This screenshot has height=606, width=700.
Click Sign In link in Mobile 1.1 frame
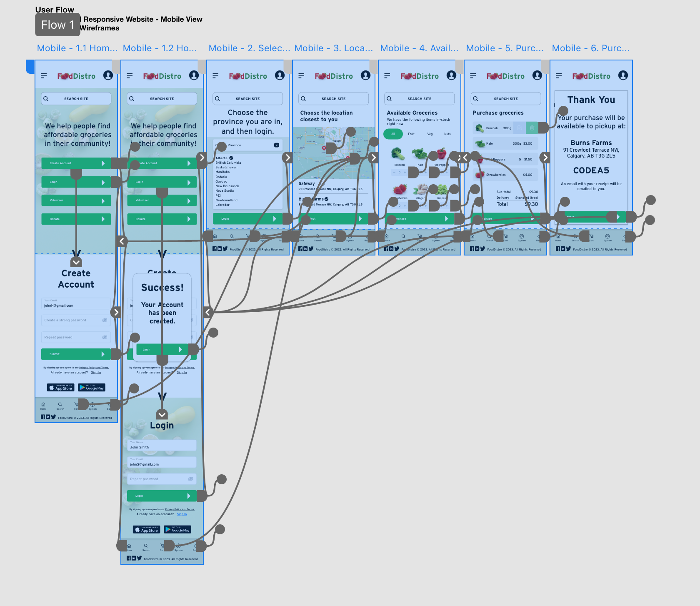pos(96,373)
